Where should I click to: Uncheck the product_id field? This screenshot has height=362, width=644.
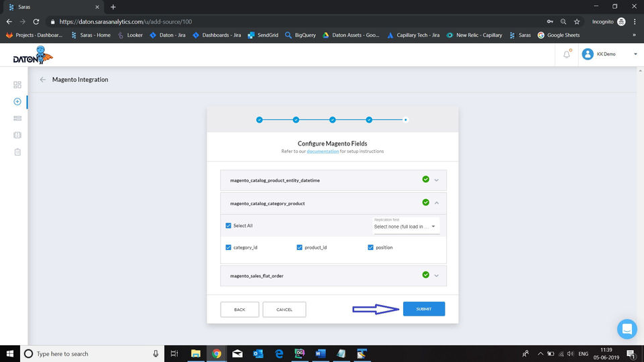click(x=299, y=247)
